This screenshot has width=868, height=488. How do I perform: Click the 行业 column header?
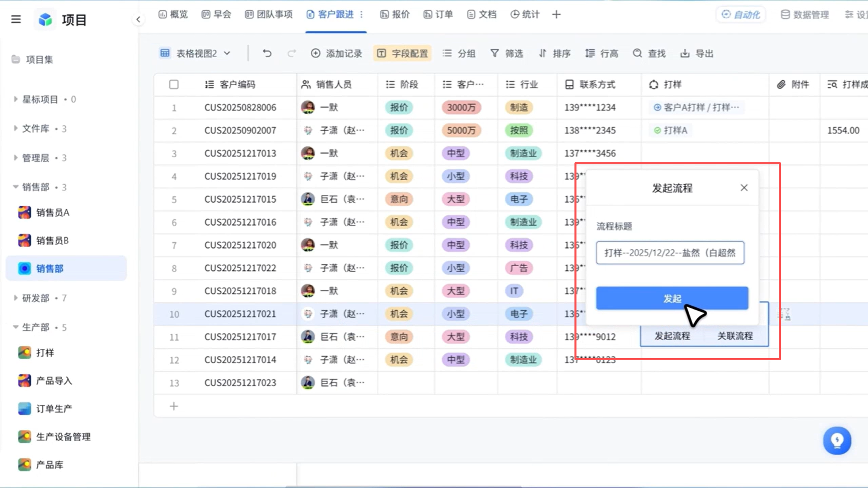click(x=522, y=84)
